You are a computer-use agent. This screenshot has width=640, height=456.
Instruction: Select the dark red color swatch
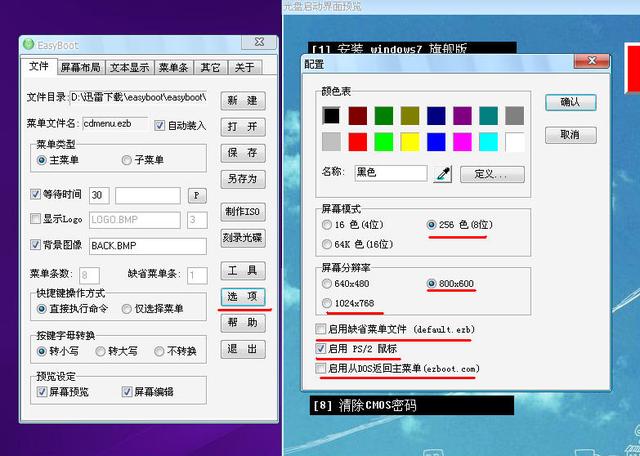click(x=358, y=116)
